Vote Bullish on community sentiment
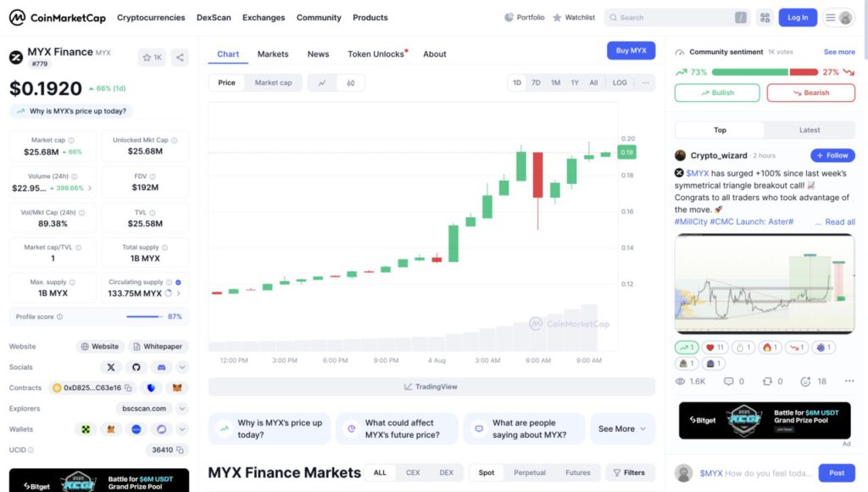Image resolution: width=868 pixels, height=492 pixels. pyautogui.click(x=717, y=92)
